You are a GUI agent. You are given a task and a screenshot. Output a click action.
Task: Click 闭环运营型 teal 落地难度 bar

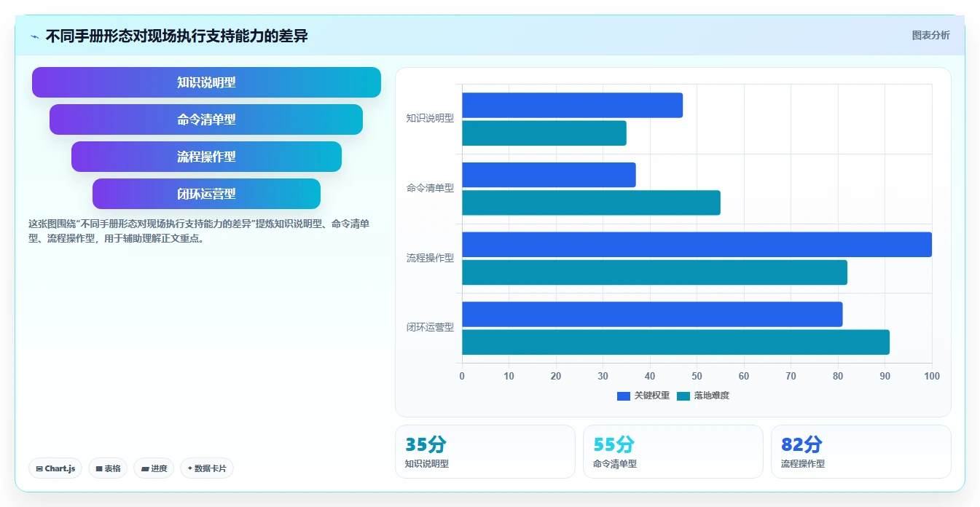[675, 342]
